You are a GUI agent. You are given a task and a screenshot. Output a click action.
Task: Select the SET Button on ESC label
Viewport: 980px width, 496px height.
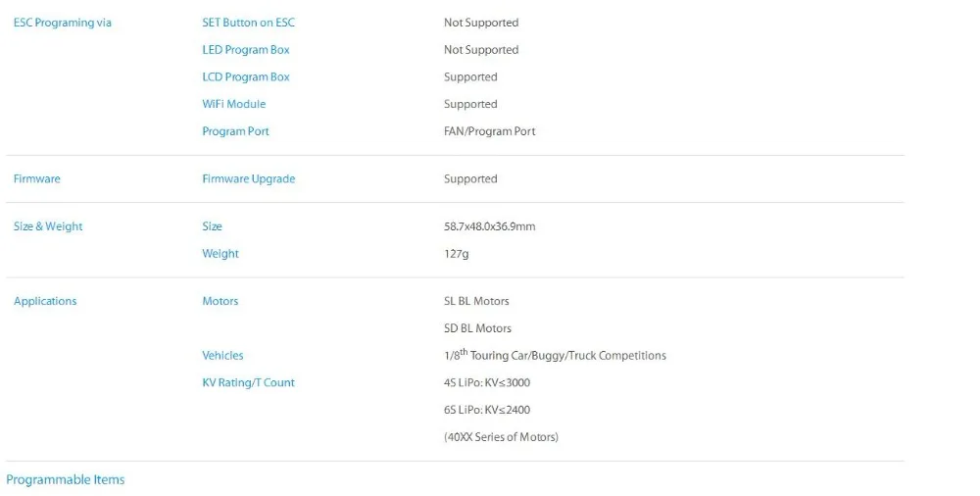[x=248, y=23]
